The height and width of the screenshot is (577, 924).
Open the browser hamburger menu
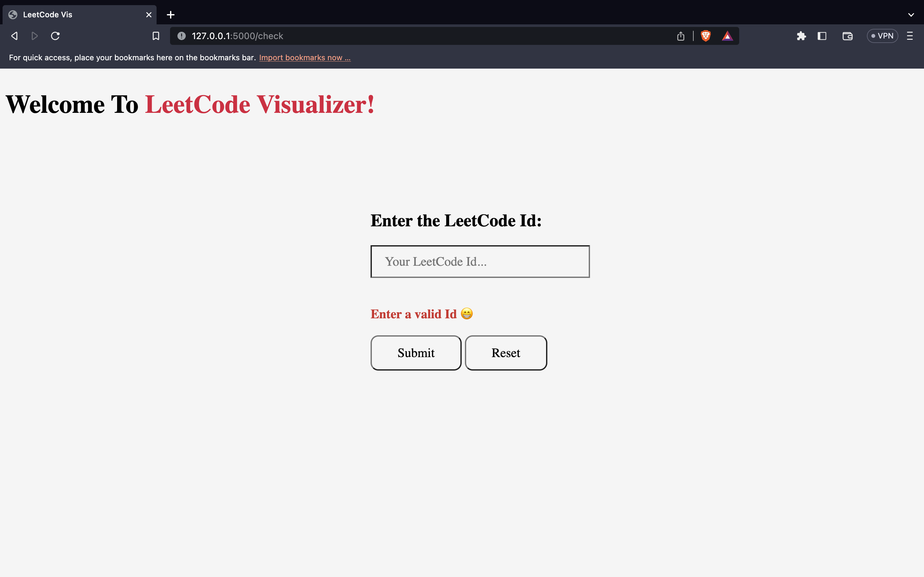[910, 36]
